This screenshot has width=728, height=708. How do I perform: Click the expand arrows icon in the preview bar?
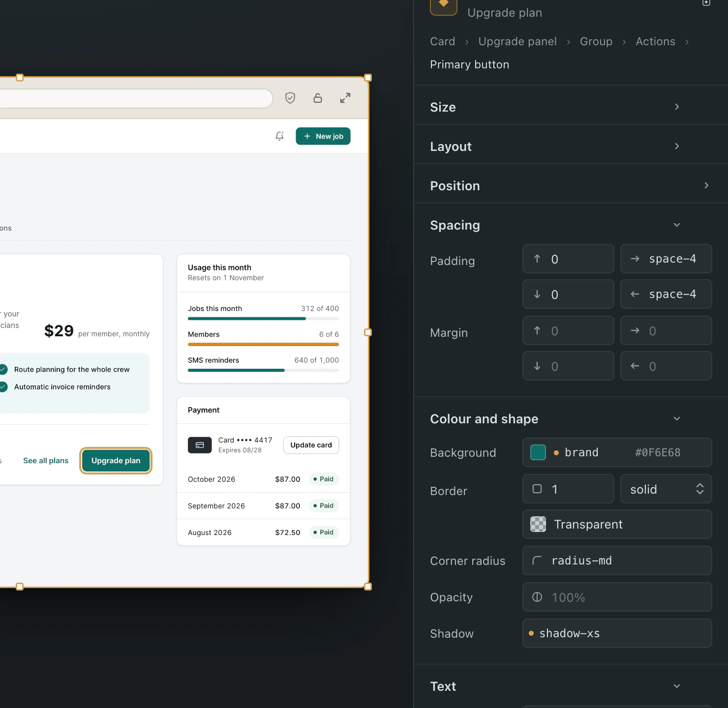(x=345, y=98)
